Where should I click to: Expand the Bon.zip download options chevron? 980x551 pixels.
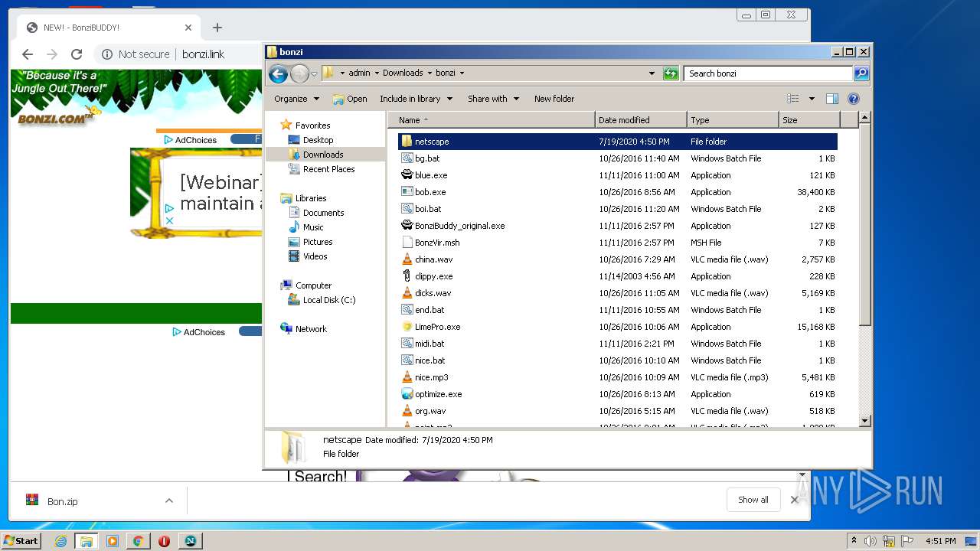168,501
